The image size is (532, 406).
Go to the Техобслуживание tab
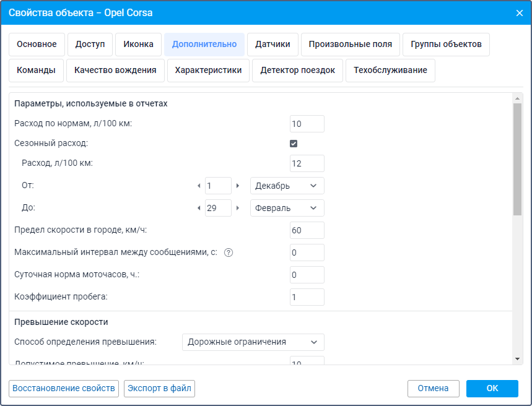[390, 71]
